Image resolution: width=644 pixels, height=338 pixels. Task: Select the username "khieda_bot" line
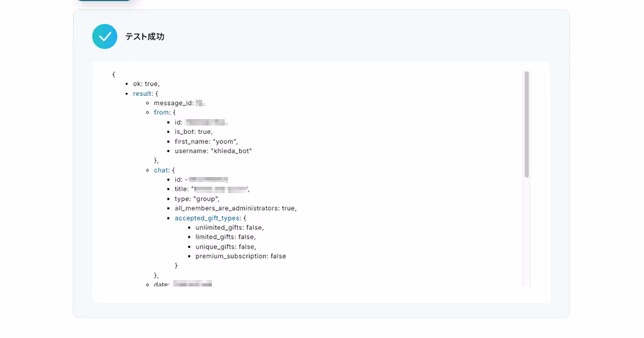213,151
